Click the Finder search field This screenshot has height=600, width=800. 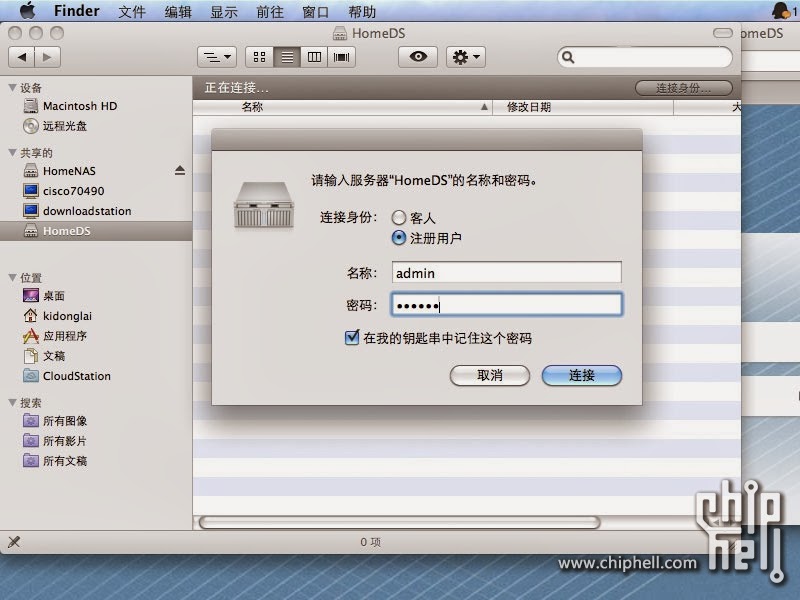[x=645, y=57]
